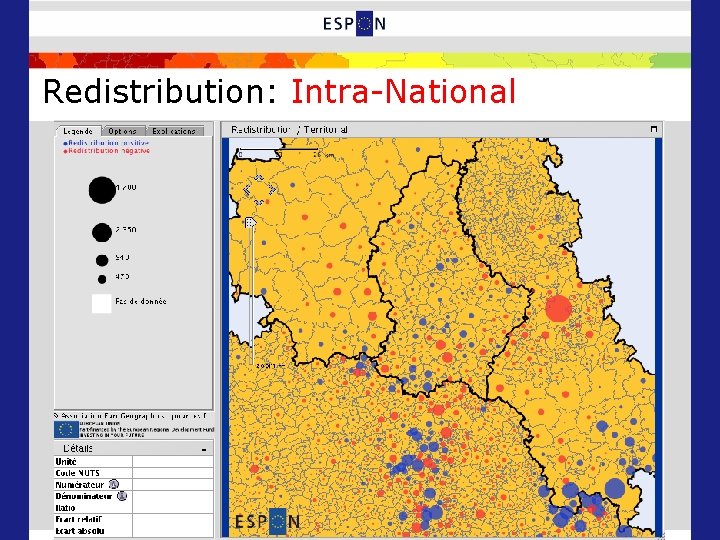Click the Ecart relatif row label
720x540 pixels.
pyautogui.click(x=79, y=519)
